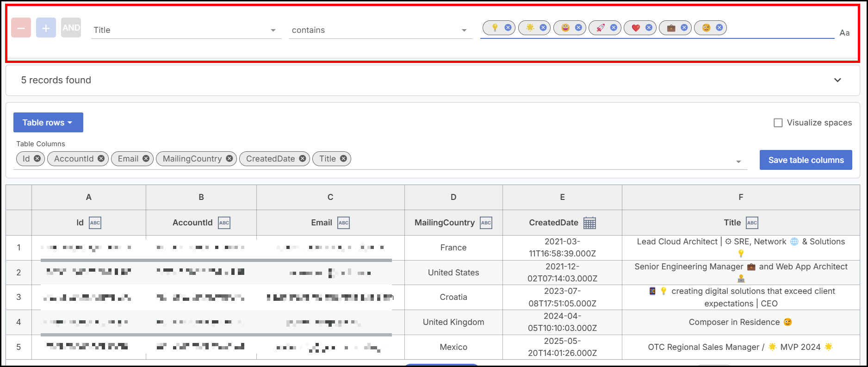
Task: Open the Title field dropdown
Action: coord(273,31)
